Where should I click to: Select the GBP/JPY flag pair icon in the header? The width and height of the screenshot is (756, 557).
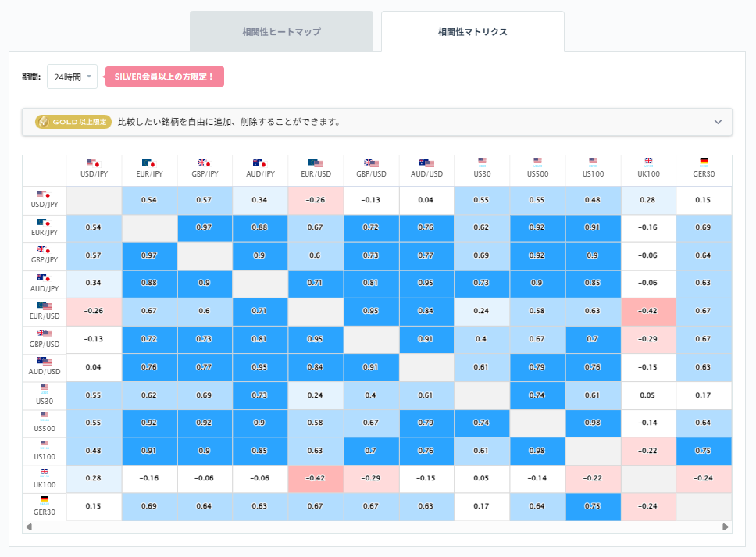(205, 162)
